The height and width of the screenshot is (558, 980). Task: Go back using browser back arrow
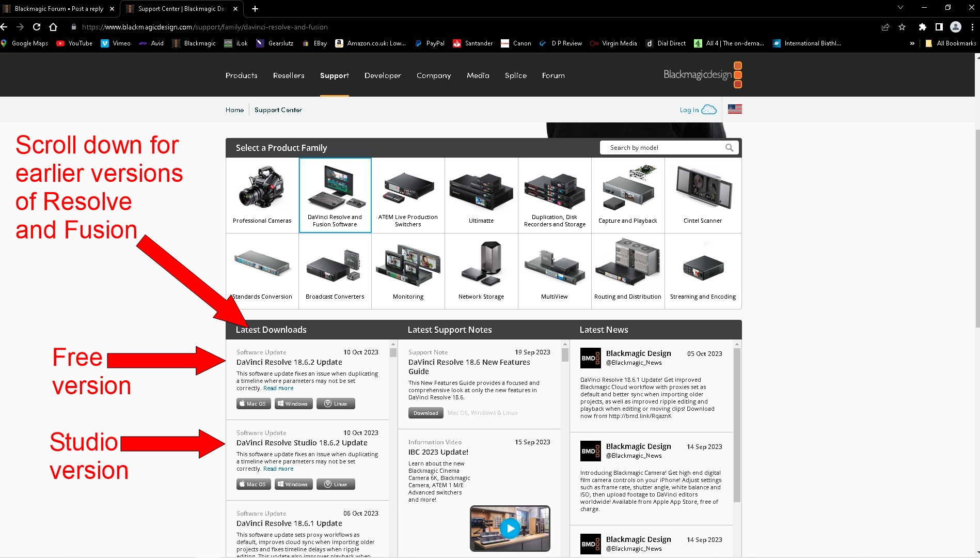(4, 27)
